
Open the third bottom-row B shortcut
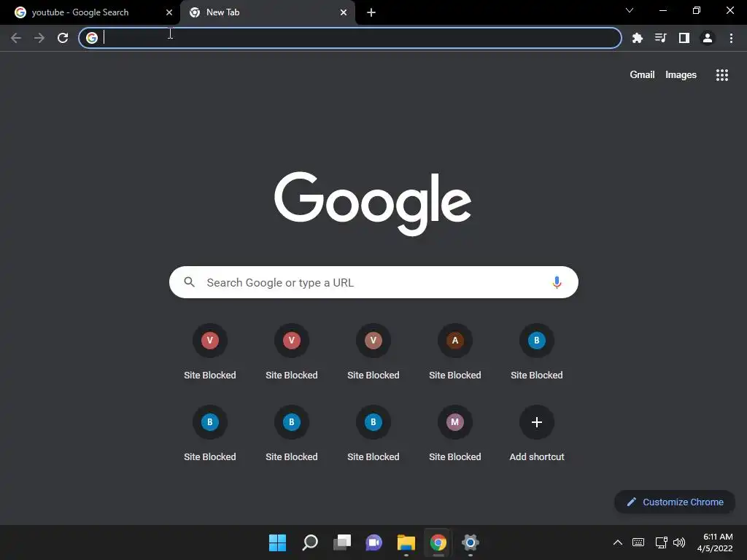point(373,433)
